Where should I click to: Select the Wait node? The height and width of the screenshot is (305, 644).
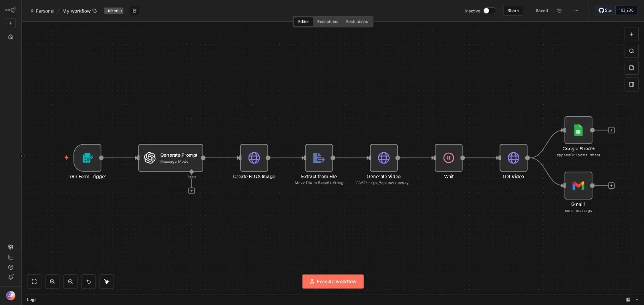pyautogui.click(x=448, y=158)
